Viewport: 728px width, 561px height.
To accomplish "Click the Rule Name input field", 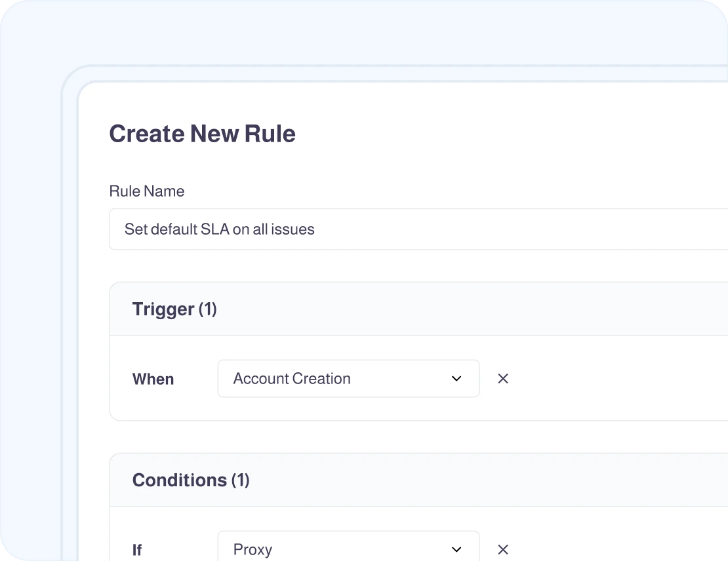I will coord(418,229).
